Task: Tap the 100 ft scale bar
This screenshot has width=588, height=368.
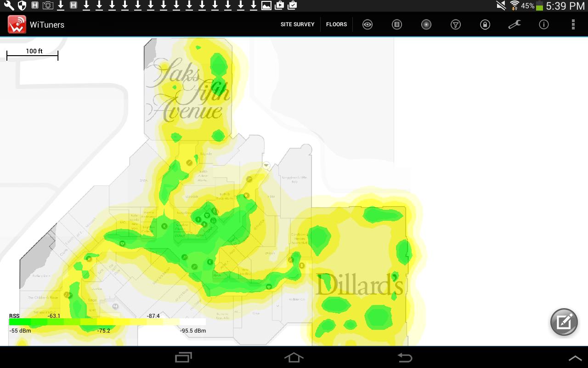Action: 32,54
